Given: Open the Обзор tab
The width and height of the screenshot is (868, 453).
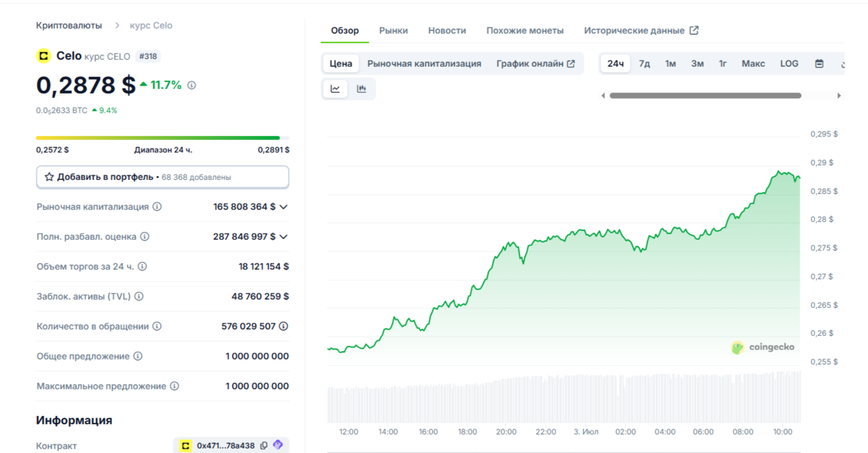Looking at the screenshot, I should coord(345,31).
